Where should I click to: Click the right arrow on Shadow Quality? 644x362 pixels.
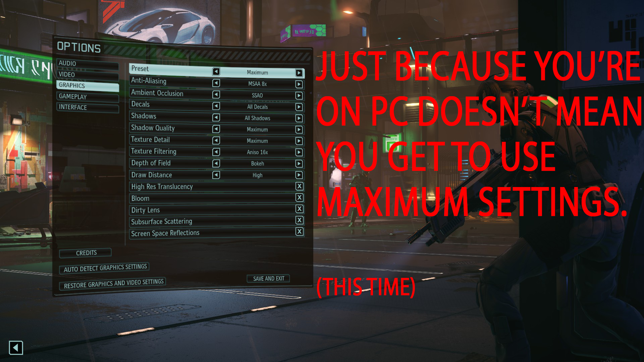click(298, 129)
